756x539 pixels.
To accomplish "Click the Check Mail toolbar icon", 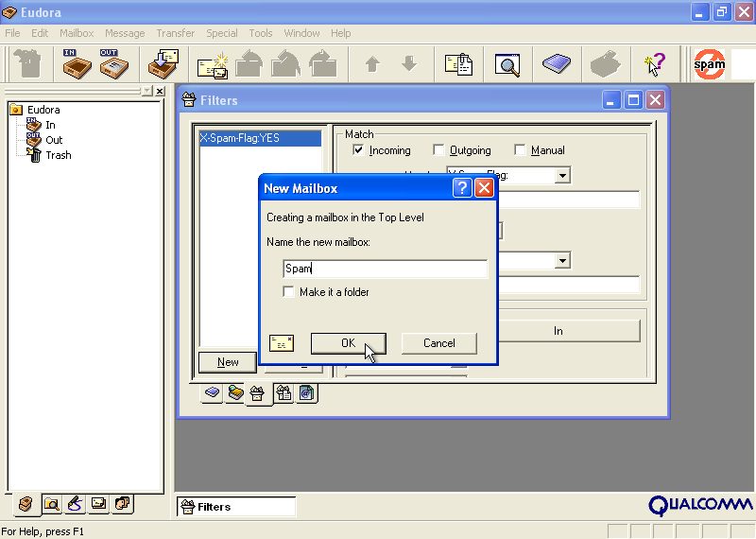I will 163,63.
